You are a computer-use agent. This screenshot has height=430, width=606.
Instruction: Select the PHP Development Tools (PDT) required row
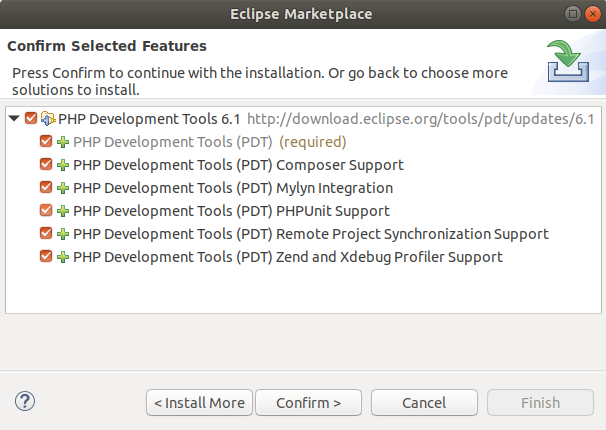click(x=209, y=142)
